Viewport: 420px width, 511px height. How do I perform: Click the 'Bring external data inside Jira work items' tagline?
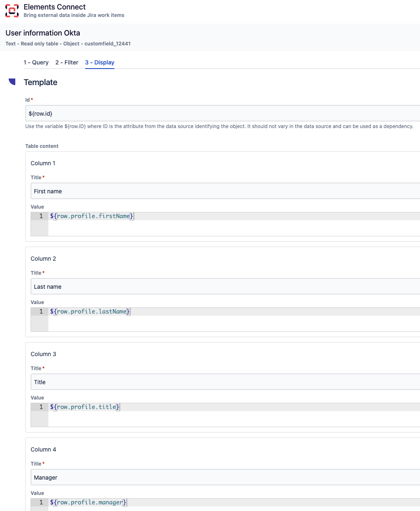[74, 15]
